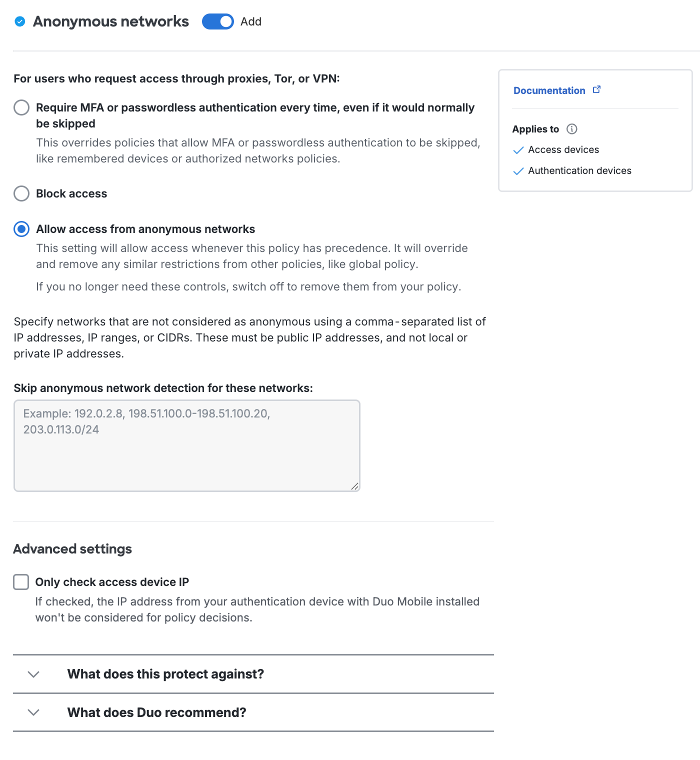The width and height of the screenshot is (700, 760).
Task: Open the Documentation link
Action: [x=549, y=90]
